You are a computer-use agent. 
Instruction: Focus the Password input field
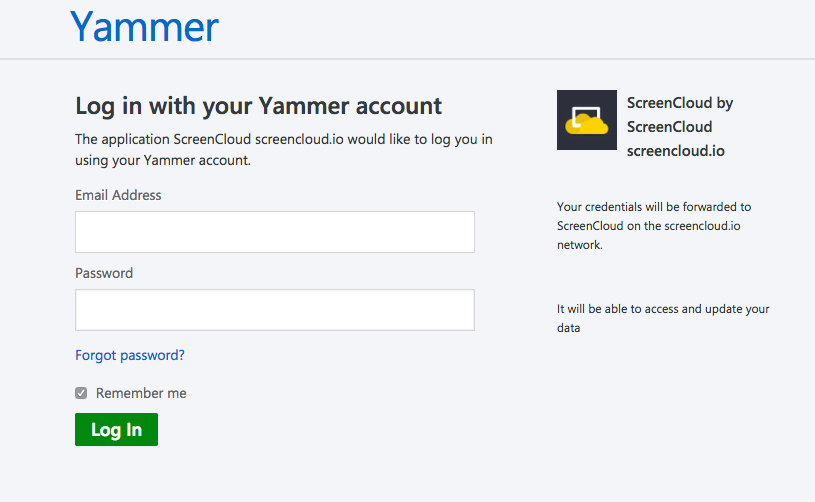(274, 310)
